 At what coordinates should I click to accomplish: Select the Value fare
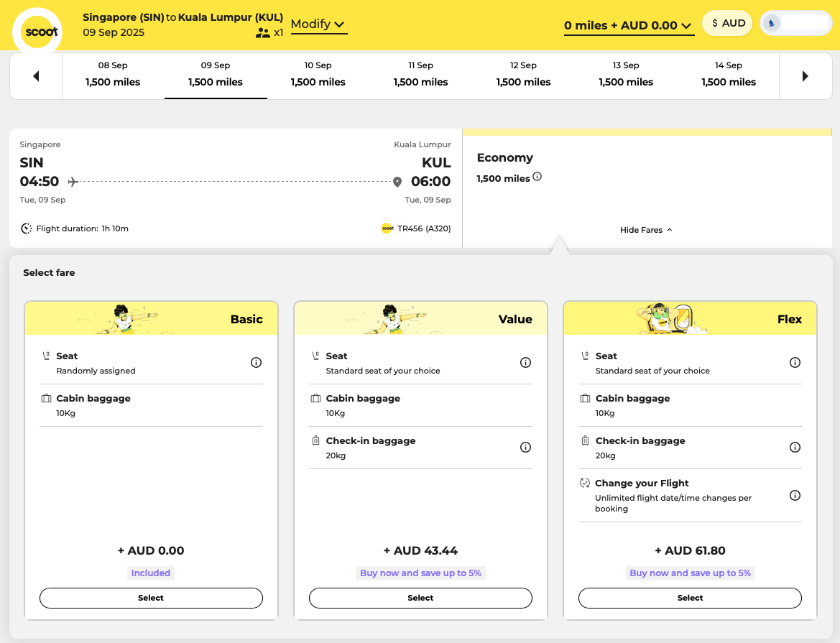420,598
